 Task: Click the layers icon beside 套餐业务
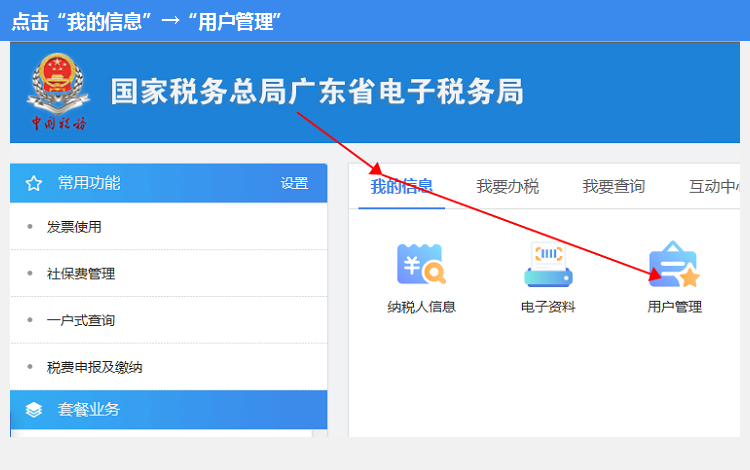[x=33, y=410]
